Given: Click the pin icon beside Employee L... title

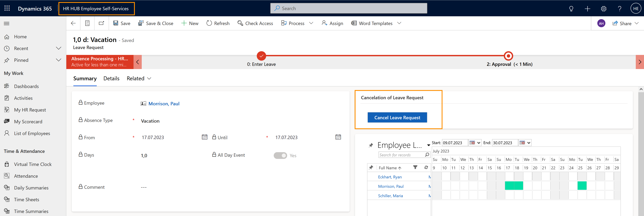Looking at the screenshot, I should tap(371, 145).
